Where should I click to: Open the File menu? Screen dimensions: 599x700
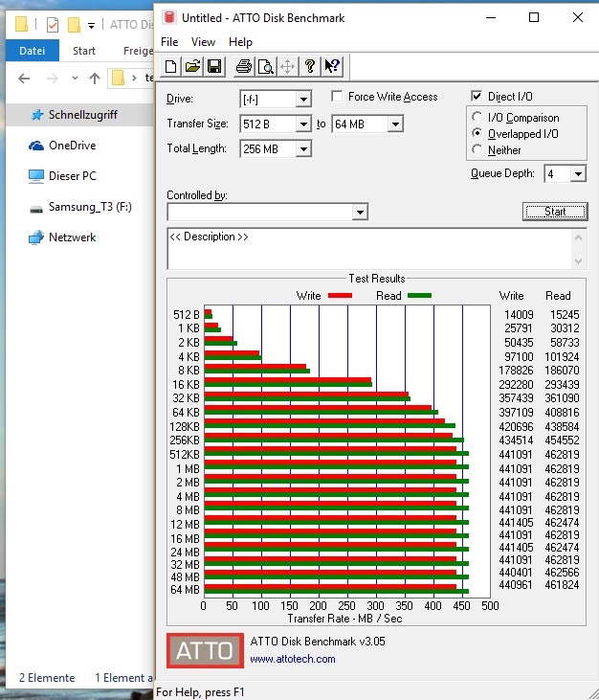169,42
